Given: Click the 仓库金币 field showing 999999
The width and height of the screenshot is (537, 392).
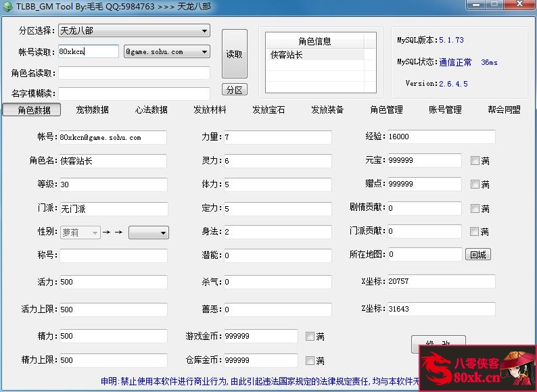Looking at the screenshot, I should (x=260, y=360).
